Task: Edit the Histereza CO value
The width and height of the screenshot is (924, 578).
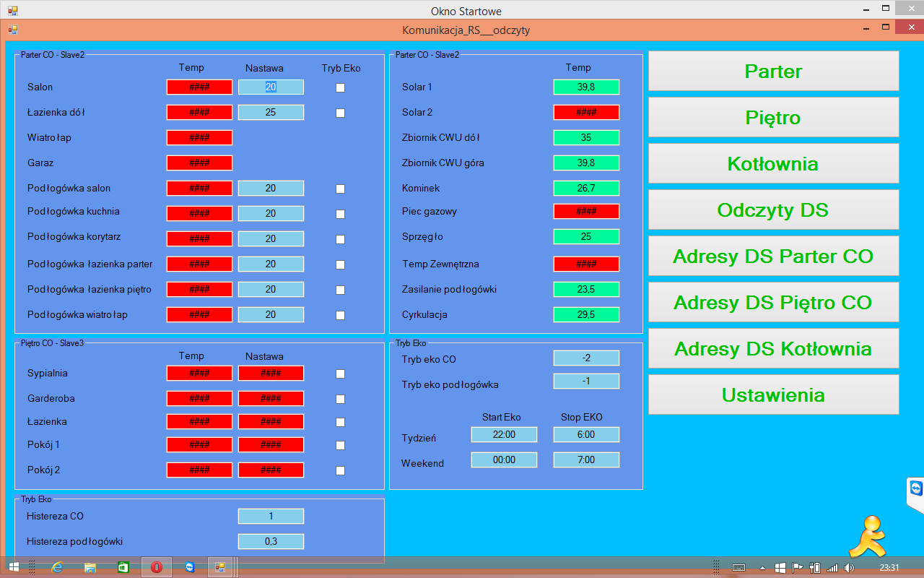Action: [271, 516]
